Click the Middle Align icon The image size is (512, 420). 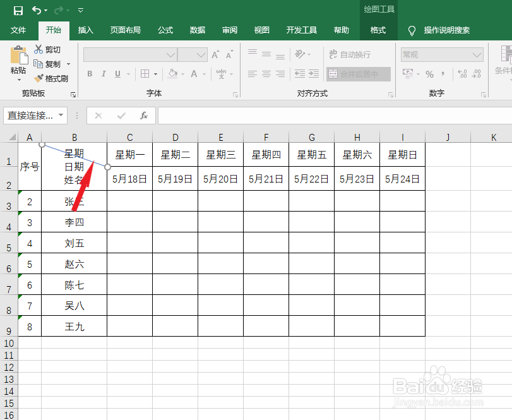(x=266, y=54)
